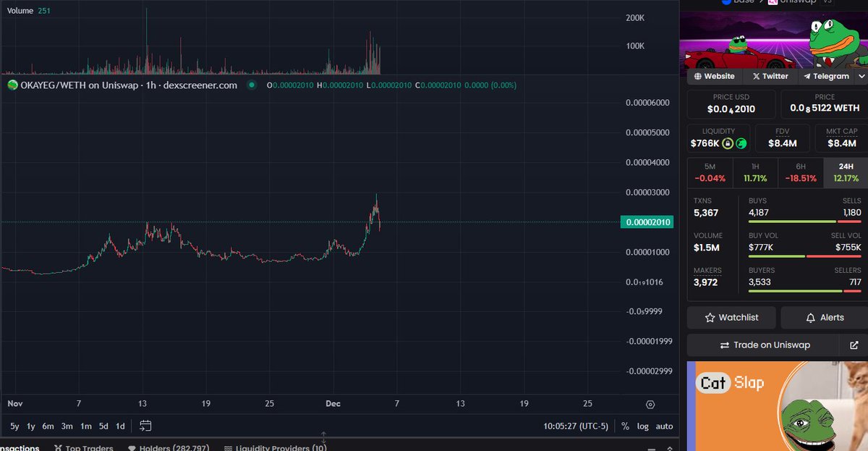The height and width of the screenshot is (451, 868).
Task: Click the FDV $8.4M box
Action: pyautogui.click(x=783, y=138)
